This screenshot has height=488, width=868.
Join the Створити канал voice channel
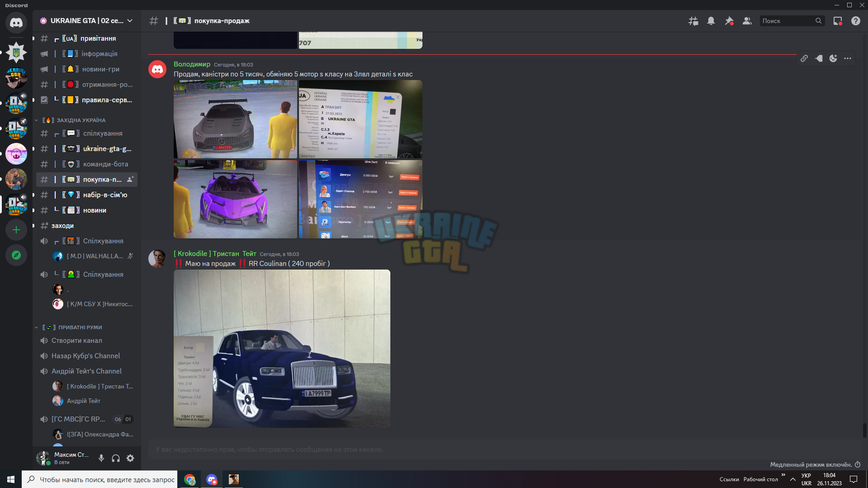pos(87,341)
